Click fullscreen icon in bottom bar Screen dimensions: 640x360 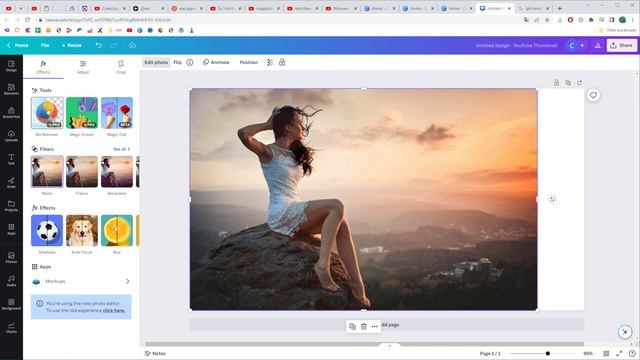click(619, 353)
